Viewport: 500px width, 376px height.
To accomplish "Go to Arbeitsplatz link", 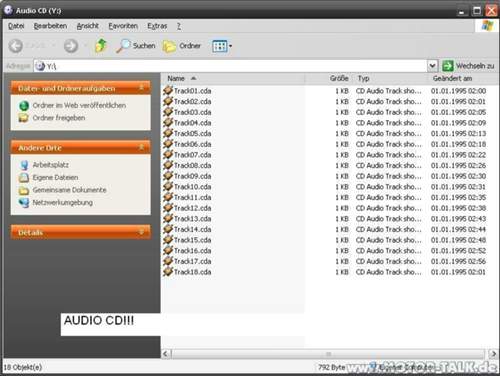I will point(51,165).
